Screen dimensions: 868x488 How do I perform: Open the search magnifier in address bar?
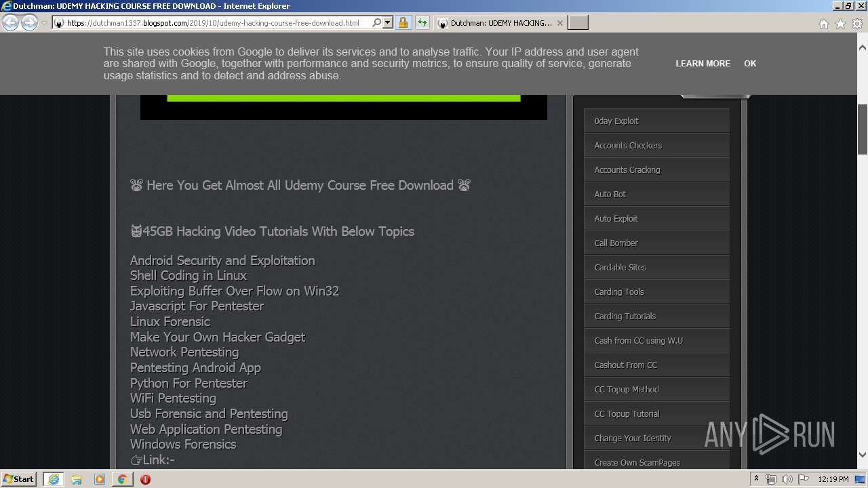(x=376, y=22)
